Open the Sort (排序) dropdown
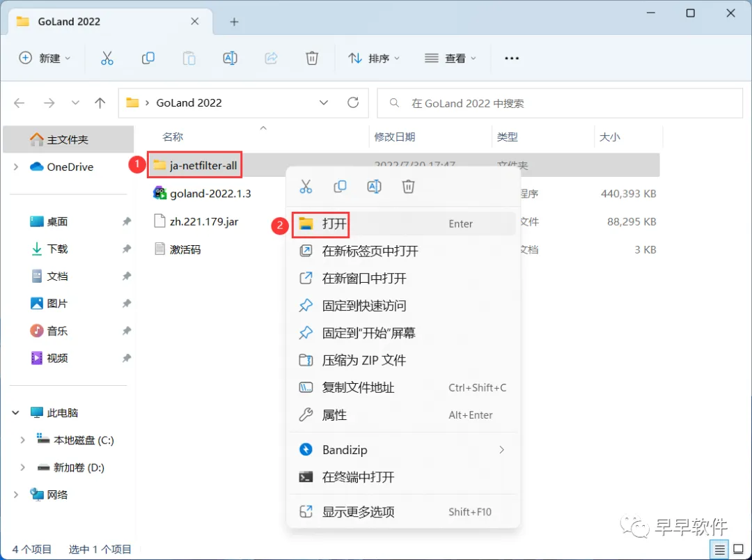This screenshot has width=752, height=560. point(374,58)
